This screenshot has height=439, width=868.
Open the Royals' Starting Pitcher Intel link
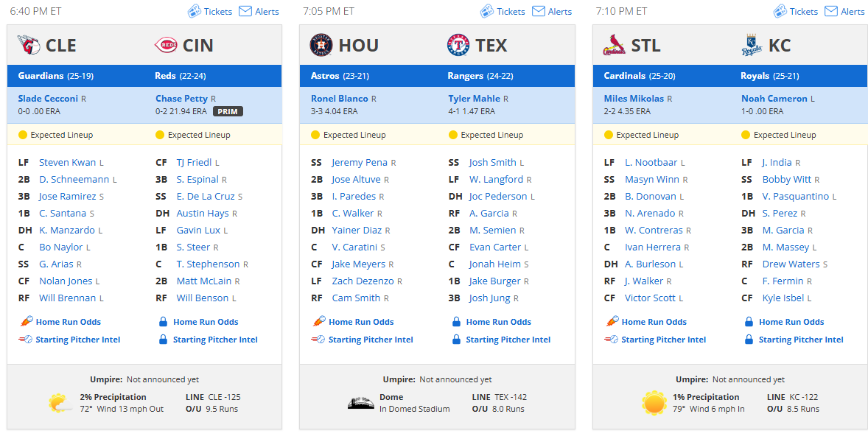[x=801, y=340]
